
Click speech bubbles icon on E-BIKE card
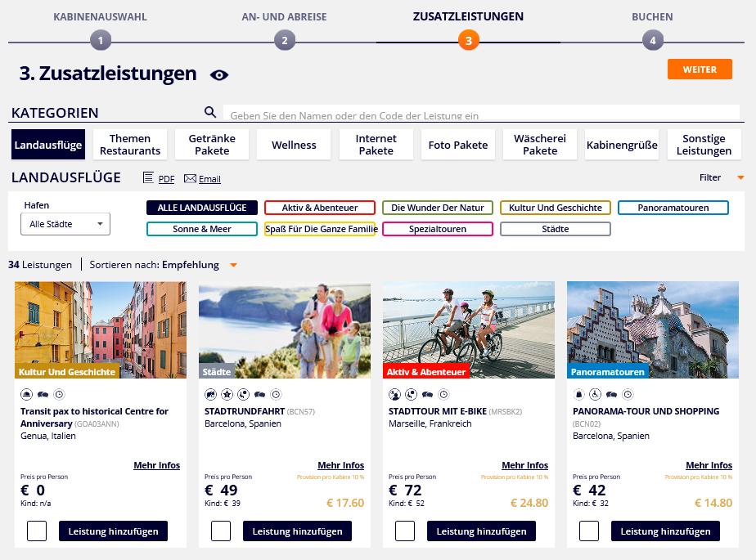428,395
